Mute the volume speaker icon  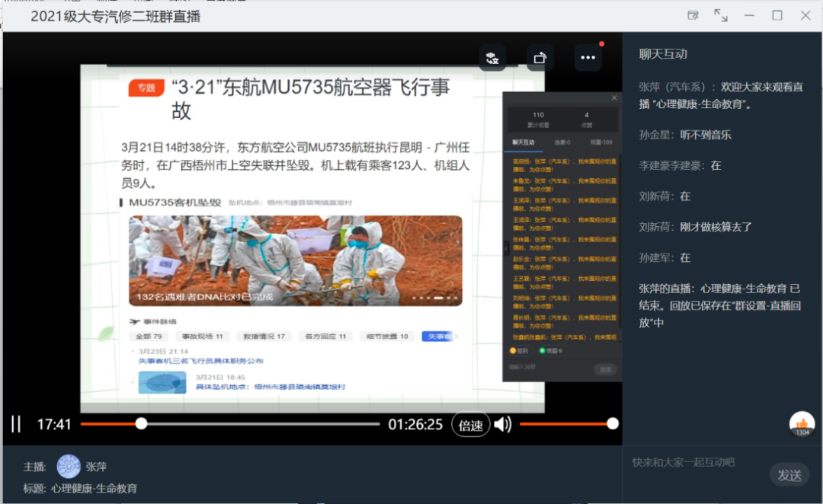click(x=502, y=424)
